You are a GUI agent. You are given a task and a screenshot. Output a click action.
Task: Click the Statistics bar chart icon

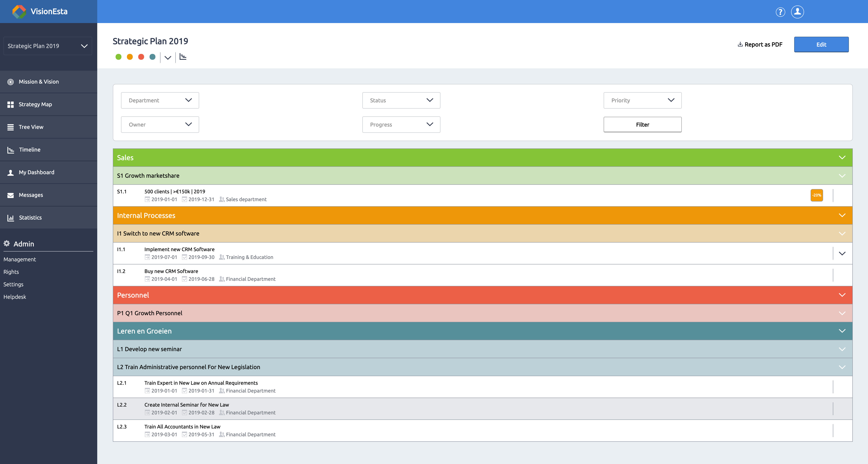pos(11,218)
